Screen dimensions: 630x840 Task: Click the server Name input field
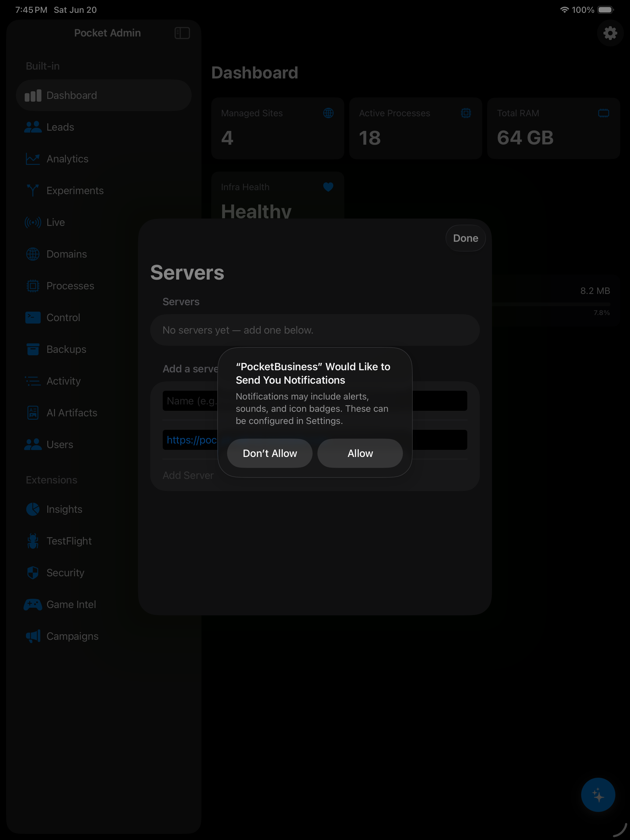coord(315,401)
